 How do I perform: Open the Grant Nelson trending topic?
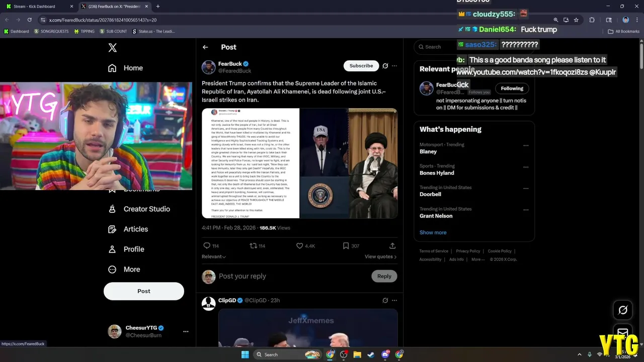click(x=436, y=216)
